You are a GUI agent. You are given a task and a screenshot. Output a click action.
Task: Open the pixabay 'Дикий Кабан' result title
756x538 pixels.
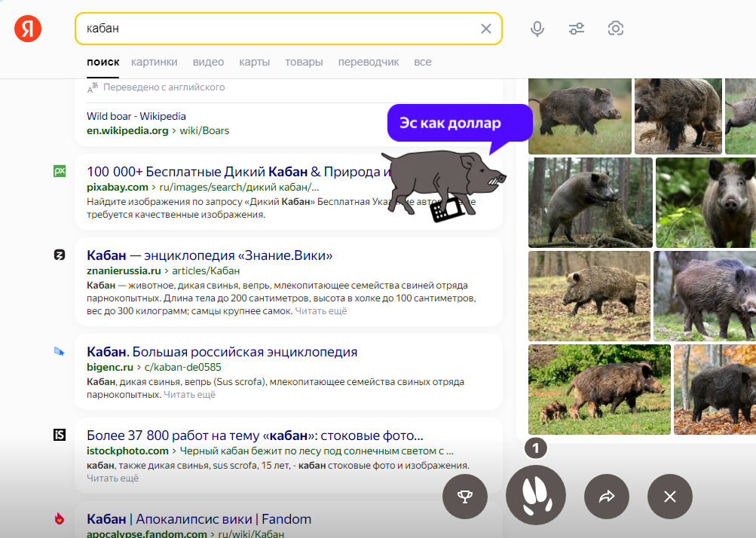coord(239,172)
